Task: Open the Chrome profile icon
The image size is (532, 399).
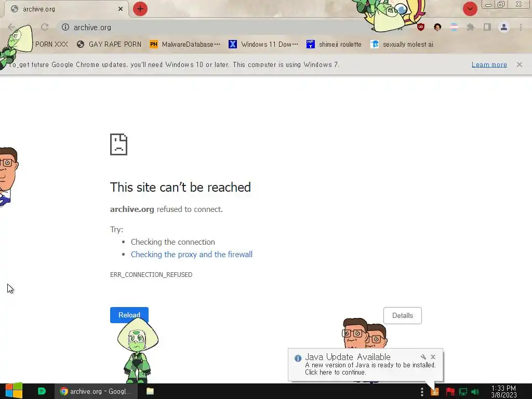Action: tap(504, 27)
